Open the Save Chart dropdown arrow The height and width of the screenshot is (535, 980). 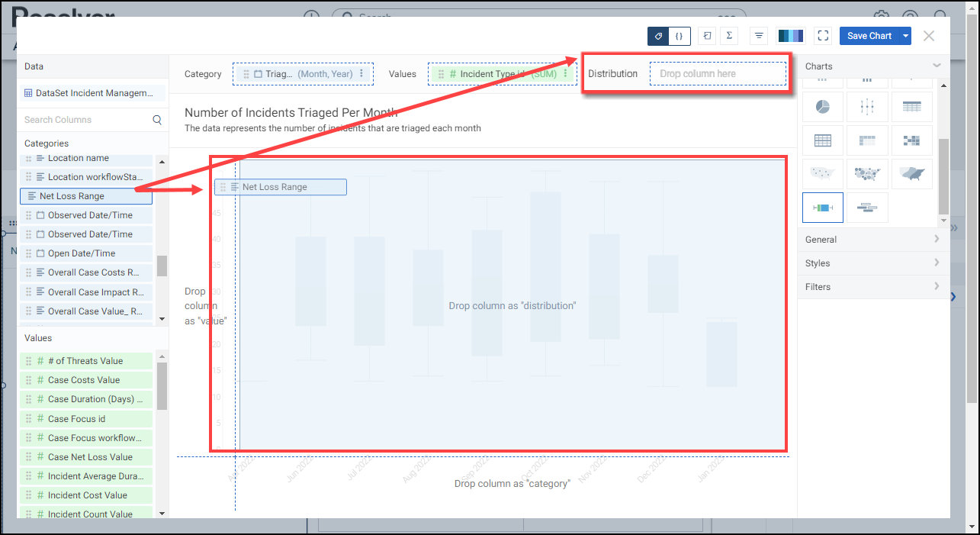[904, 36]
